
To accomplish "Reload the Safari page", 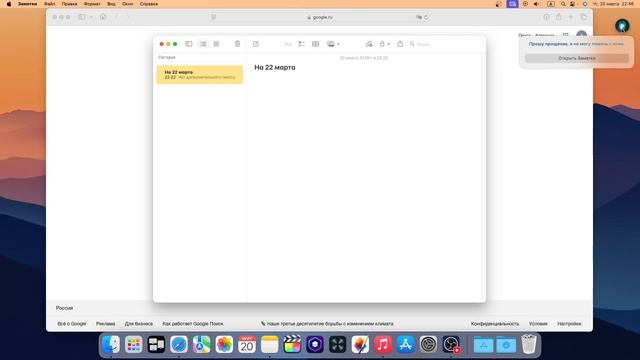I will pyautogui.click(x=426, y=17).
